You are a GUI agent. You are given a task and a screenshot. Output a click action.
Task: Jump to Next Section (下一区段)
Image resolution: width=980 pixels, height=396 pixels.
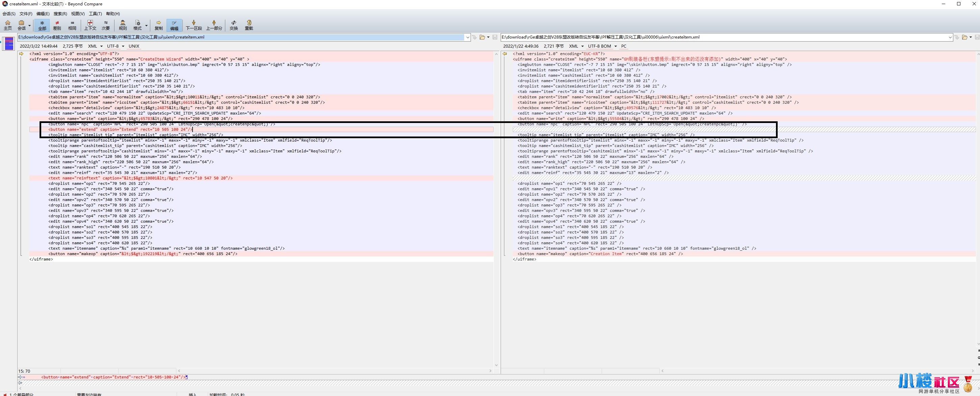coord(194,25)
